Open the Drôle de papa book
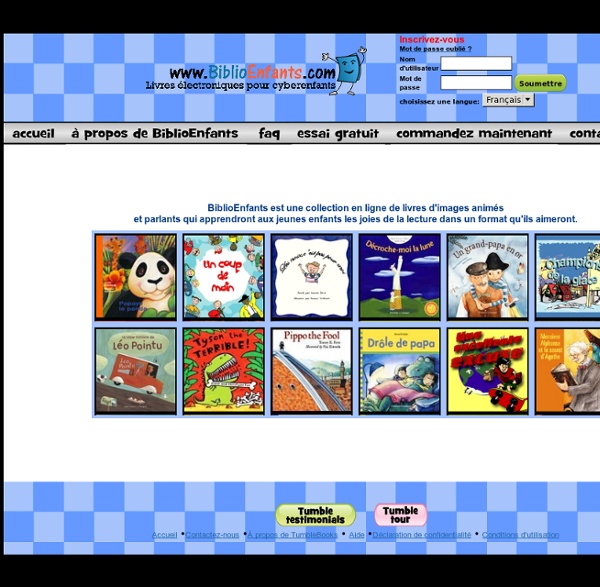600x587 pixels. coord(399,371)
